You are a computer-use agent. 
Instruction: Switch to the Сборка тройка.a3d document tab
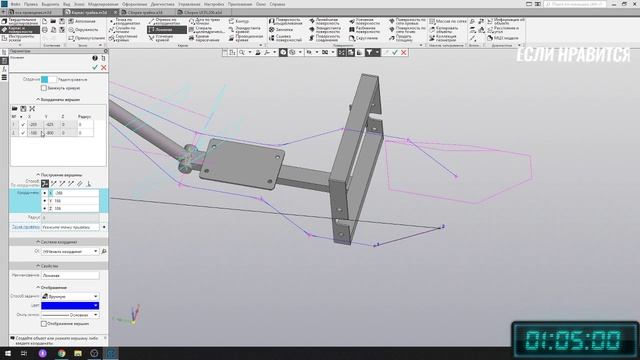point(146,13)
